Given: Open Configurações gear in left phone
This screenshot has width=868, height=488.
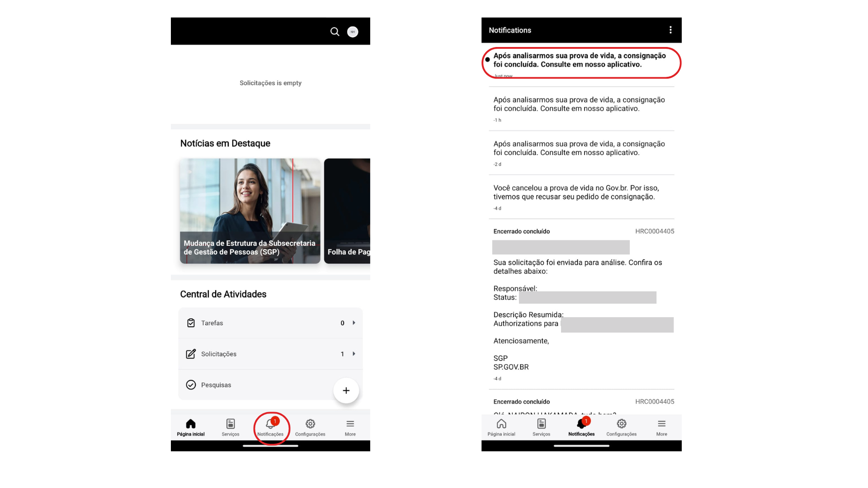Looking at the screenshot, I should tap(310, 427).
